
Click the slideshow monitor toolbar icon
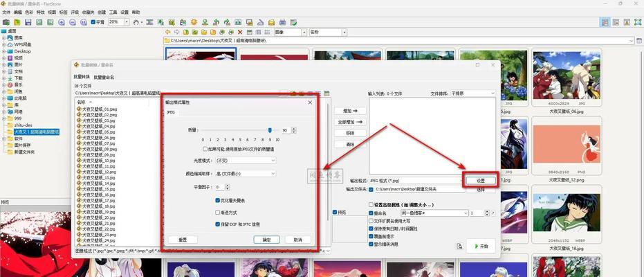tap(249, 22)
